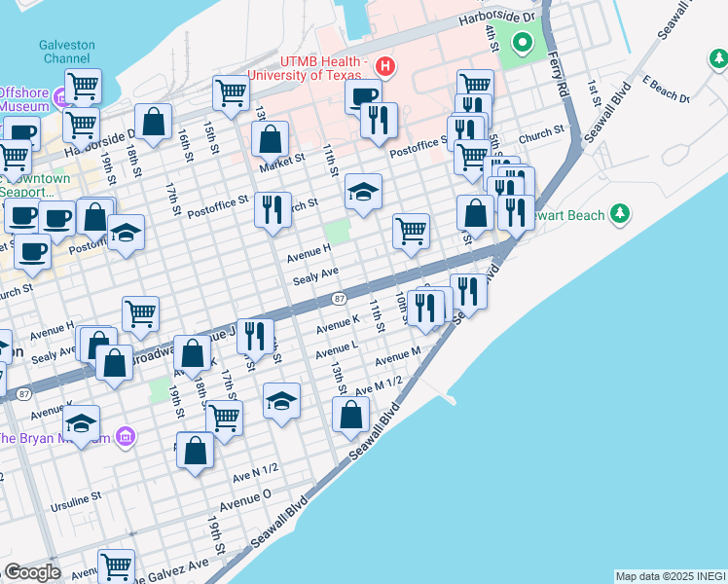Open the shopping bag marker on Market St

pyautogui.click(x=270, y=138)
